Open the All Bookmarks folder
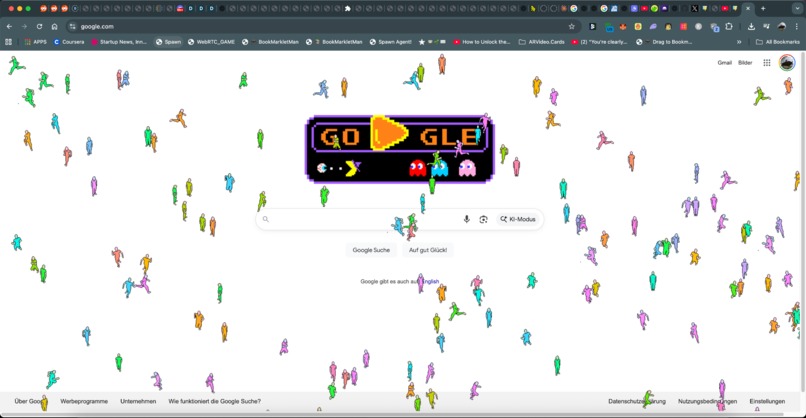806x418 pixels. [x=778, y=42]
